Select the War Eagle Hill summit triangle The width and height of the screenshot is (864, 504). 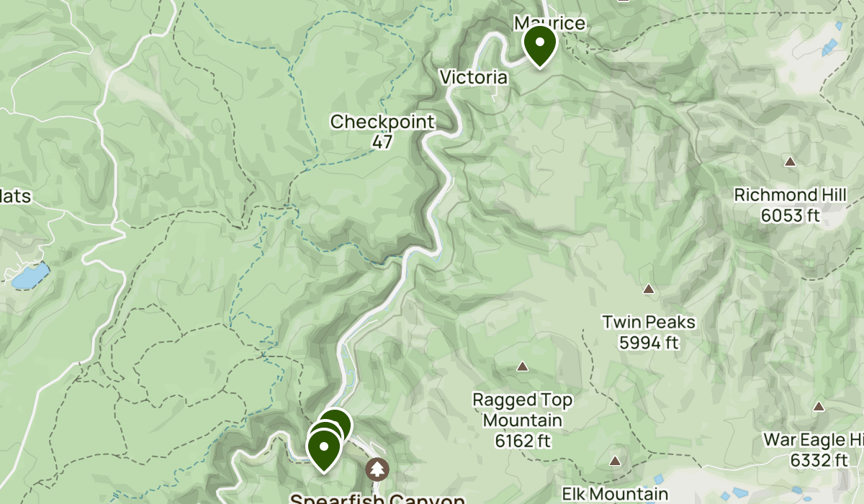[819, 407]
